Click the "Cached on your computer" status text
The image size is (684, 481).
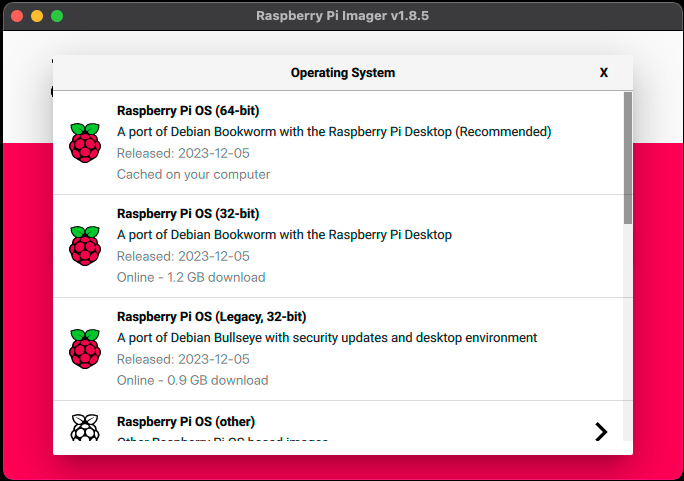tap(193, 174)
